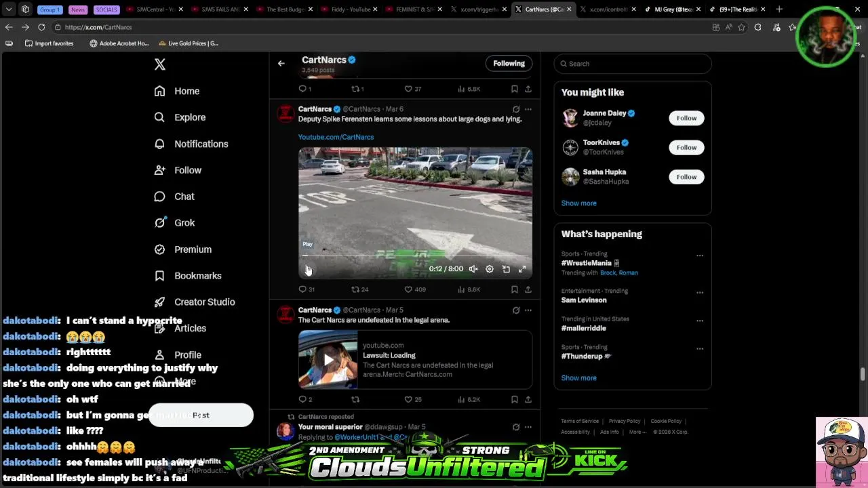Click Grok icon on Mar 5 post

tap(516, 310)
